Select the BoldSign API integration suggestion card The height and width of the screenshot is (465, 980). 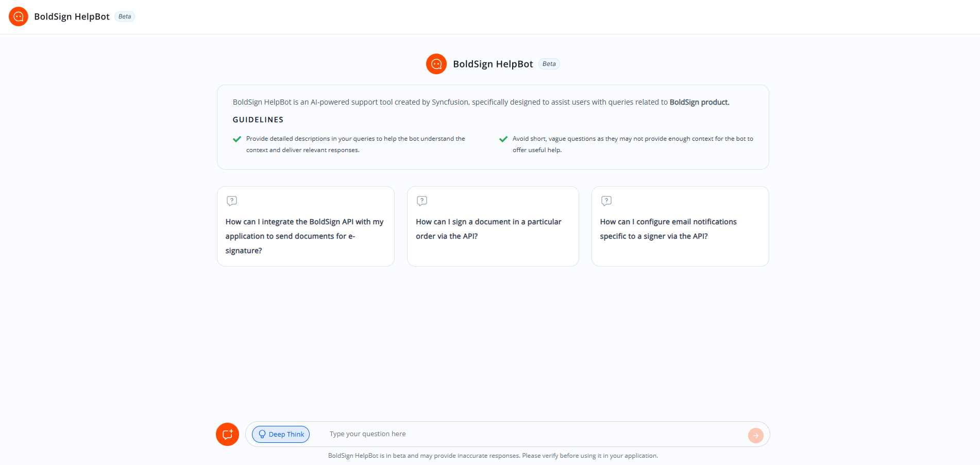pos(306,226)
